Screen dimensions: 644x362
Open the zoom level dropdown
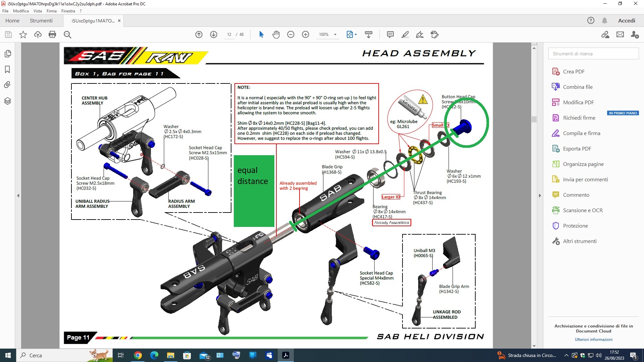[x=335, y=35]
